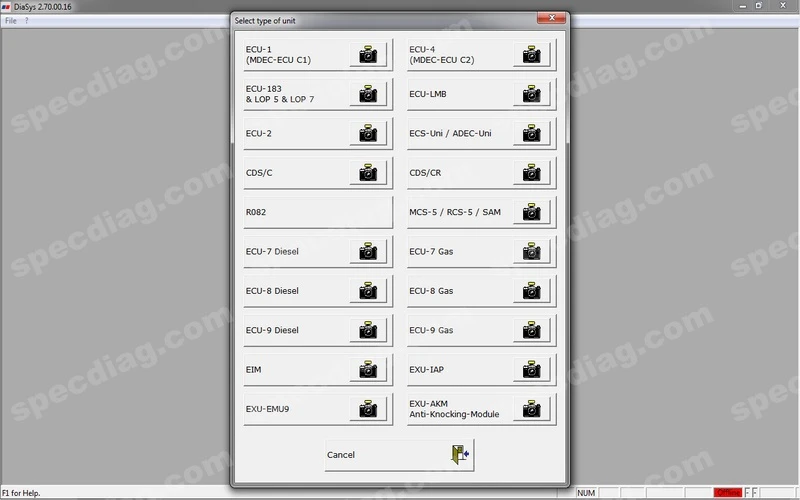The height and width of the screenshot is (500, 800).
Task: Click the camera icon beside ECU-8 Diesel
Action: 368,291
